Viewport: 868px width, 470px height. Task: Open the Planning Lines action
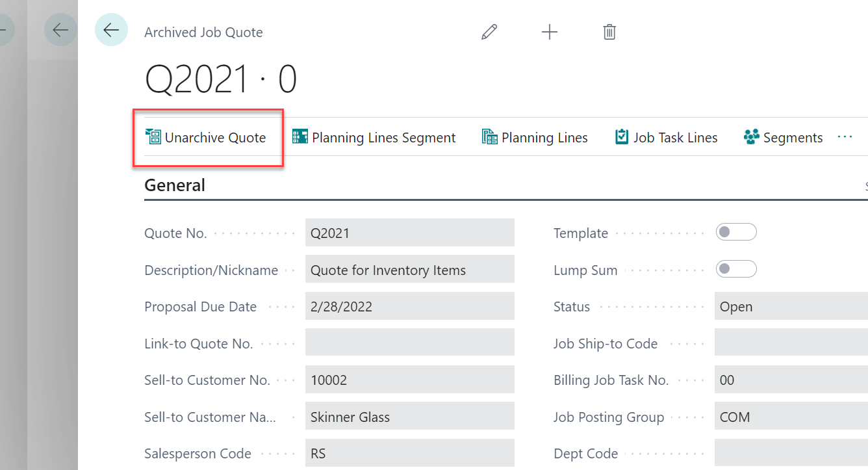535,138
